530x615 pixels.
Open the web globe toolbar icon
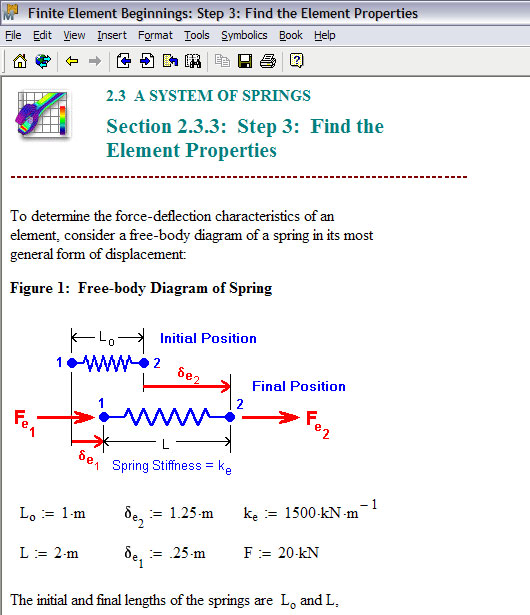(x=43, y=61)
